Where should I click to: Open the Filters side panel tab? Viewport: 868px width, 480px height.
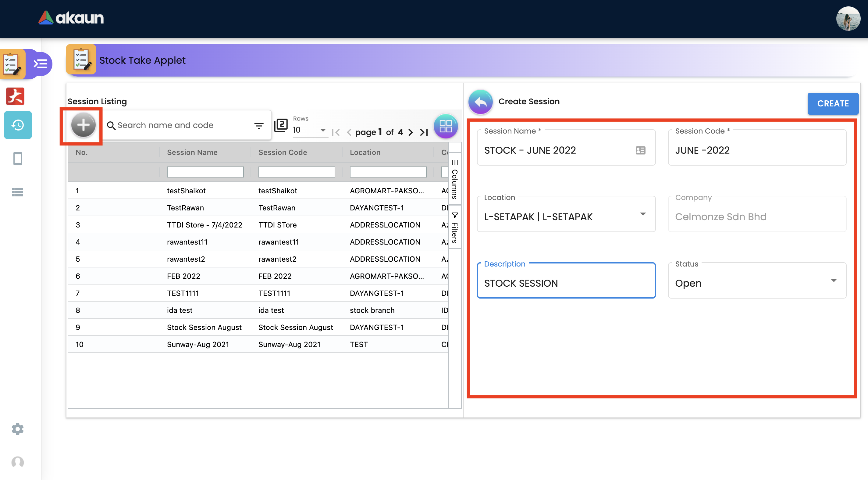pyautogui.click(x=455, y=228)
